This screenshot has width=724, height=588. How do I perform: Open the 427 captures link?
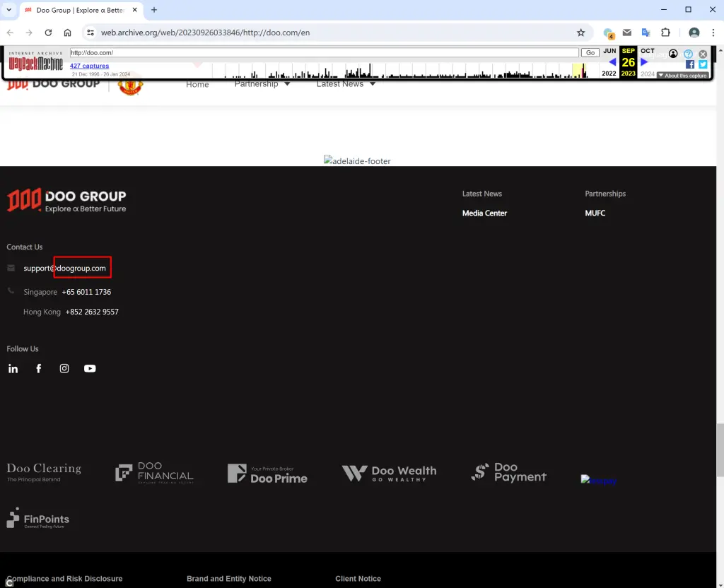point(89,66)
